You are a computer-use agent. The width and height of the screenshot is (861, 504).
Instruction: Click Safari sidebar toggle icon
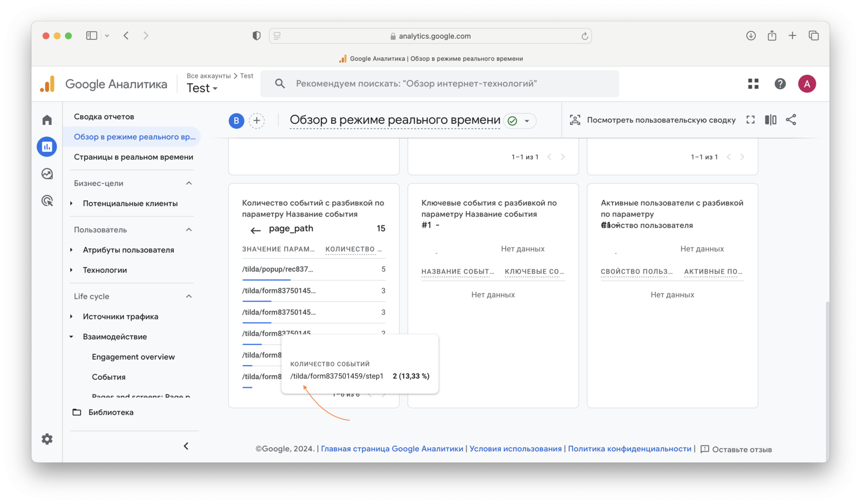(92, 36)
